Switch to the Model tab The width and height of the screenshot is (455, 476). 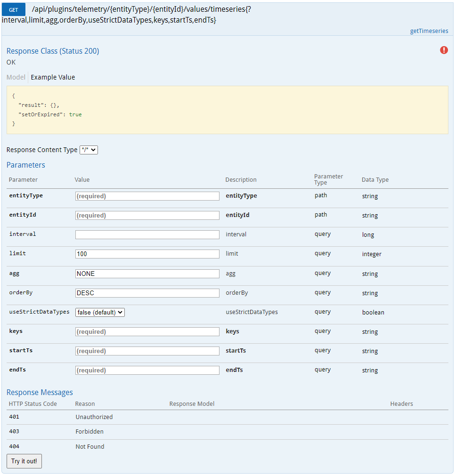(x=16, y=77)
